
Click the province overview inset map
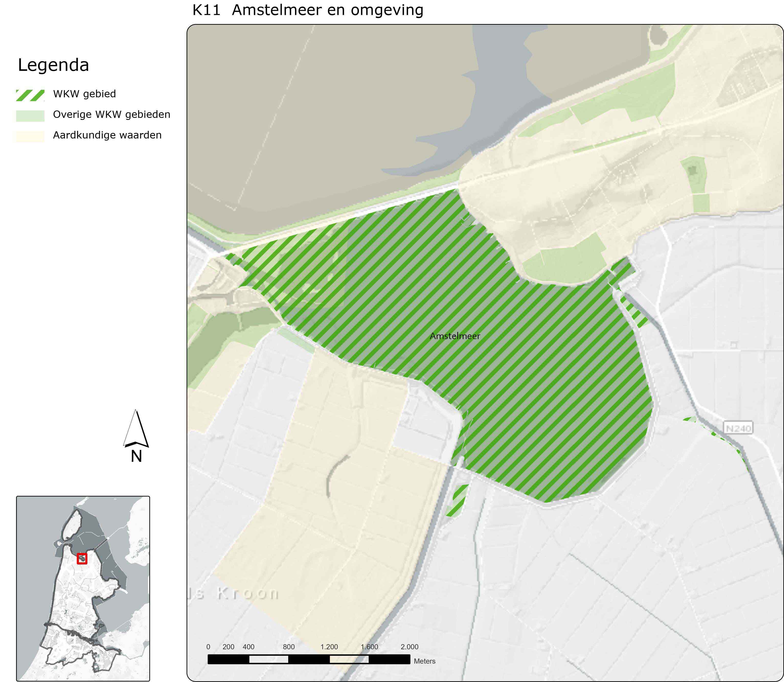(x=83, y=588)
